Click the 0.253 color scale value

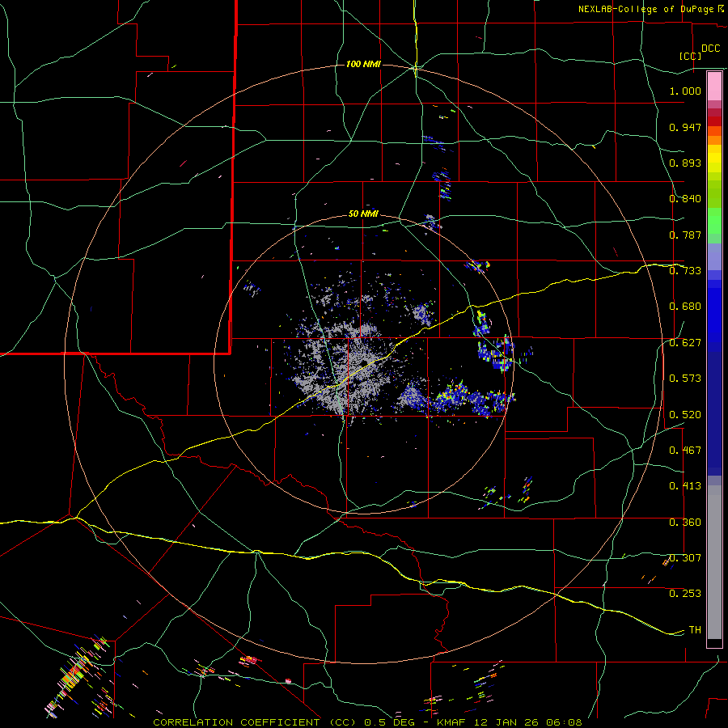(x=685, y=594)
